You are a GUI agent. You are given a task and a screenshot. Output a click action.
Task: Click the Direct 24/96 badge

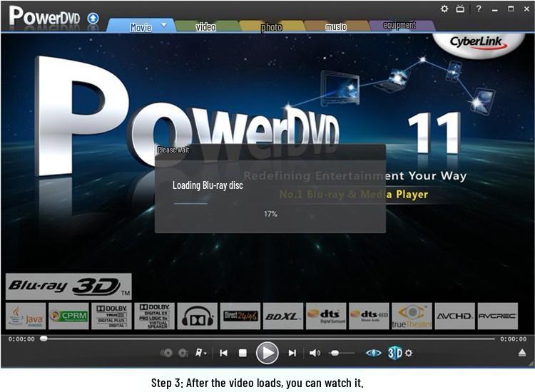pos(240,316)
